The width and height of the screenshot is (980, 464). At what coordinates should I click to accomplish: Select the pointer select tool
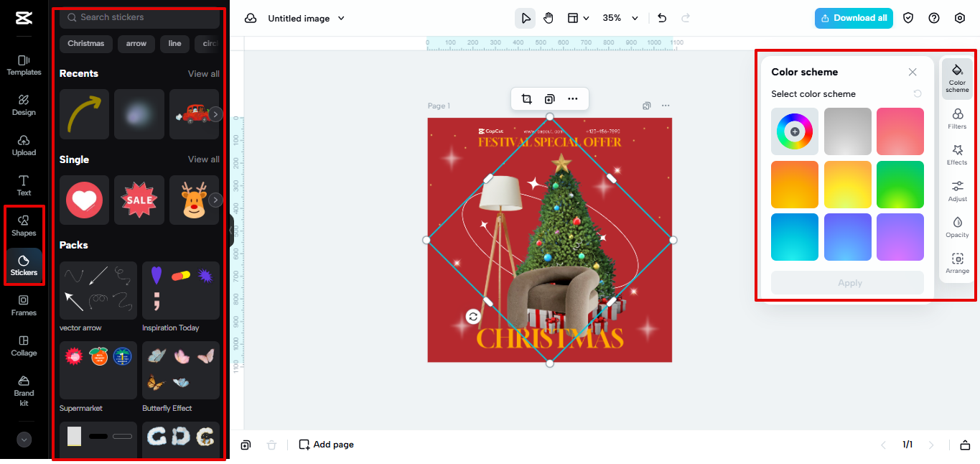pyautogui.click(x=526, y=19)
